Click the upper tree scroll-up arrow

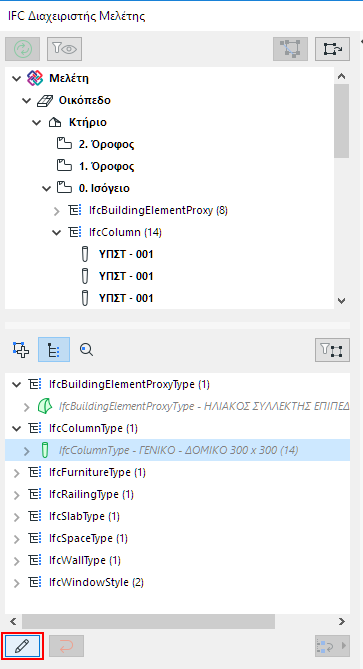coord(341,76)
